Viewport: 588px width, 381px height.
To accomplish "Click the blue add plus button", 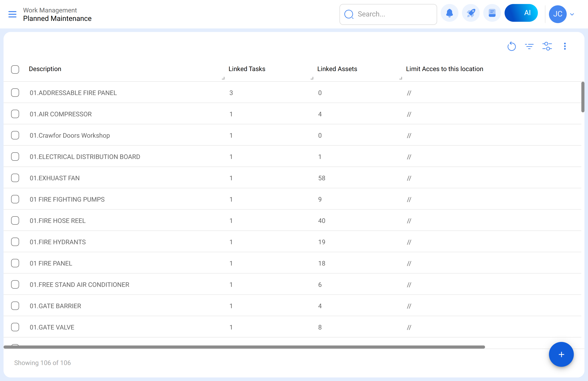I will 561,354.
